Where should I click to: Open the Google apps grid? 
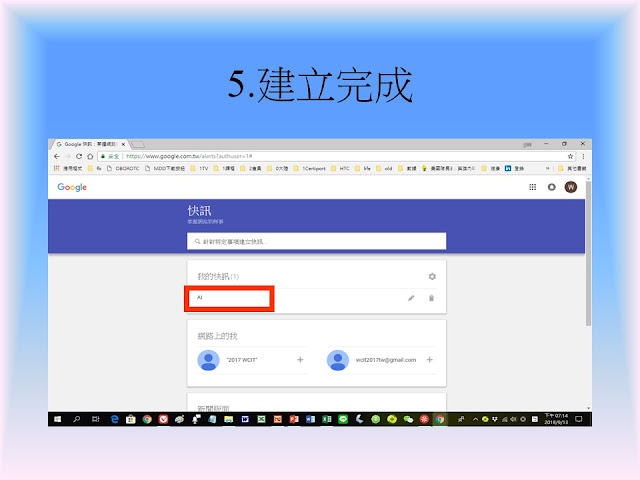point(532,187)
